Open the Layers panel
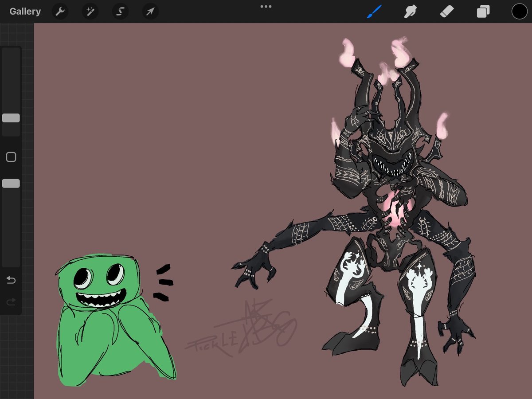Screen dimensions: 532x399 pos(483,12)
